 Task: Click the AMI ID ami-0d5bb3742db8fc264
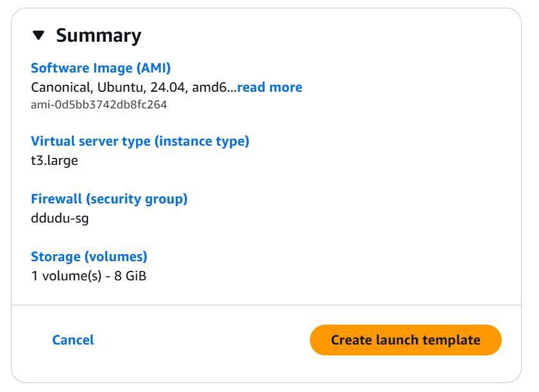click(x=99, y=105)
